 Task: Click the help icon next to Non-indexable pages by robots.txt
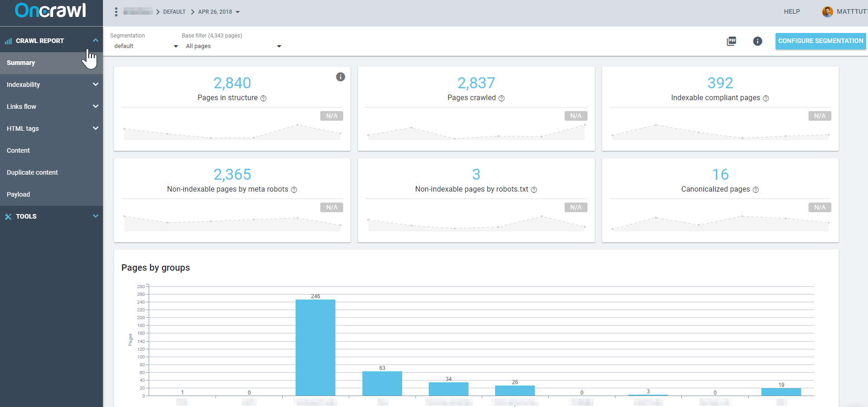tap(534, 190)
